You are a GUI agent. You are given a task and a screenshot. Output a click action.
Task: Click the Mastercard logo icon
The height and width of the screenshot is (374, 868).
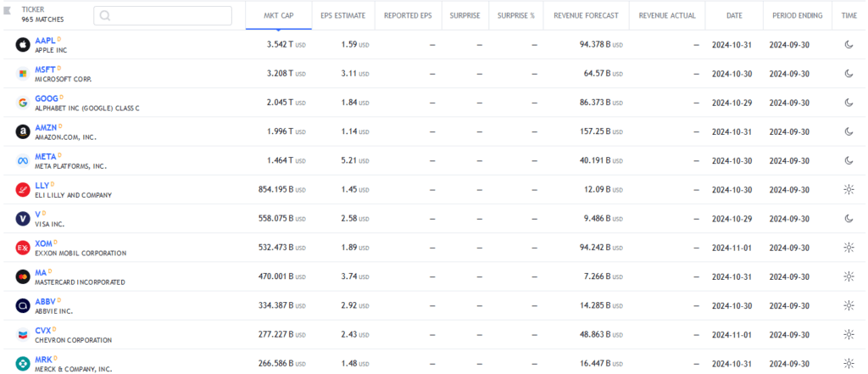(x=23, y=276)
